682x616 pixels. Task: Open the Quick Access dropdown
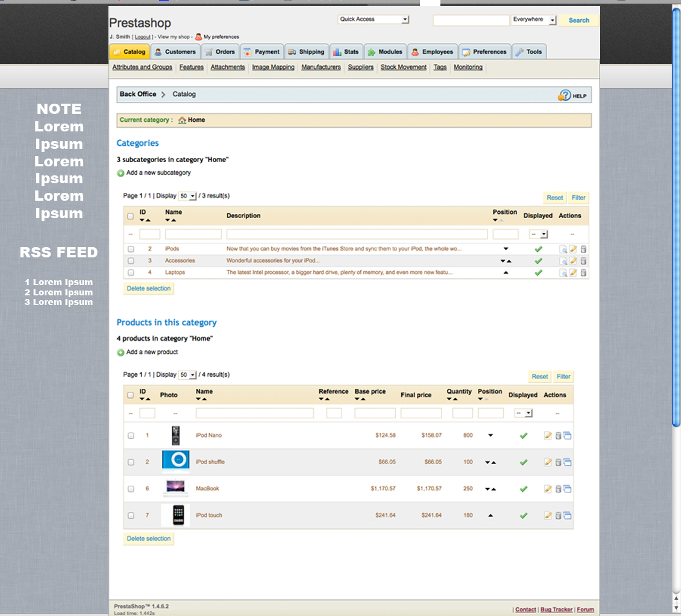[374, 19]
